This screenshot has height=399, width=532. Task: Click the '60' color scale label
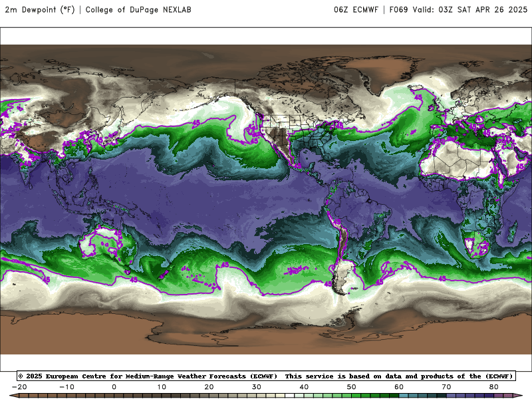(x=399, y=387)
